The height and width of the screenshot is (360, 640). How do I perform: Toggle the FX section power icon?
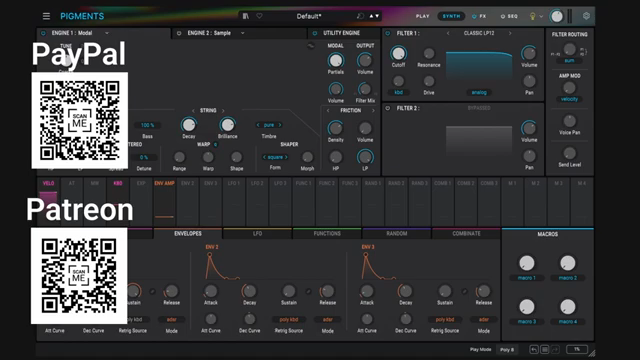pos(474,16)
